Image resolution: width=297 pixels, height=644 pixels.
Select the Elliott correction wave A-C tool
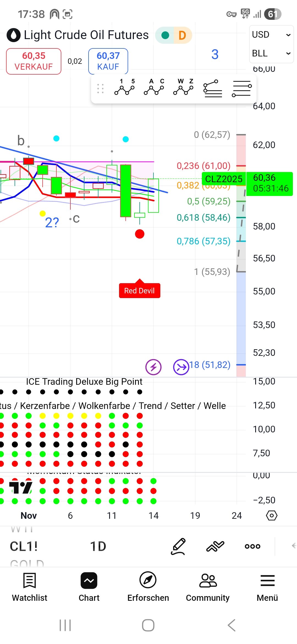[154, 87]
